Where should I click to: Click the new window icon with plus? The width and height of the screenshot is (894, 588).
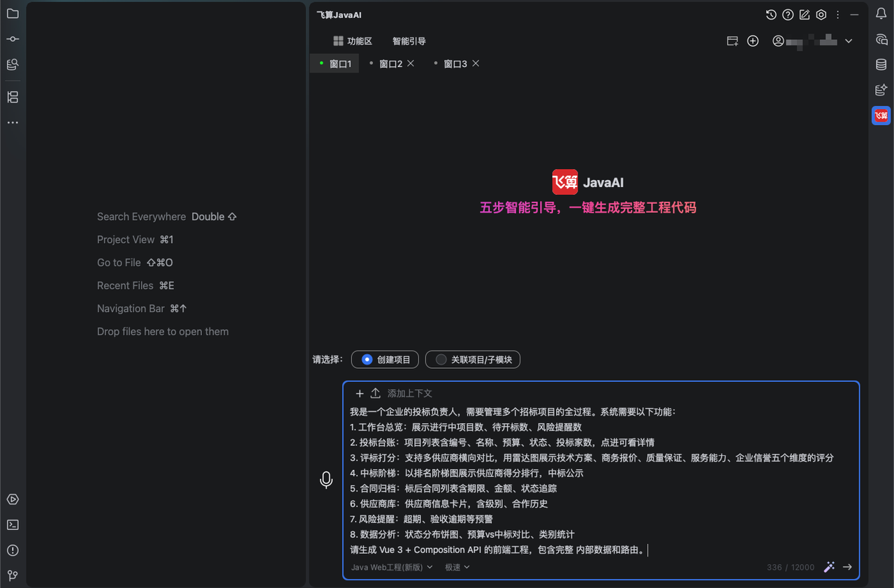click(733, 41)
